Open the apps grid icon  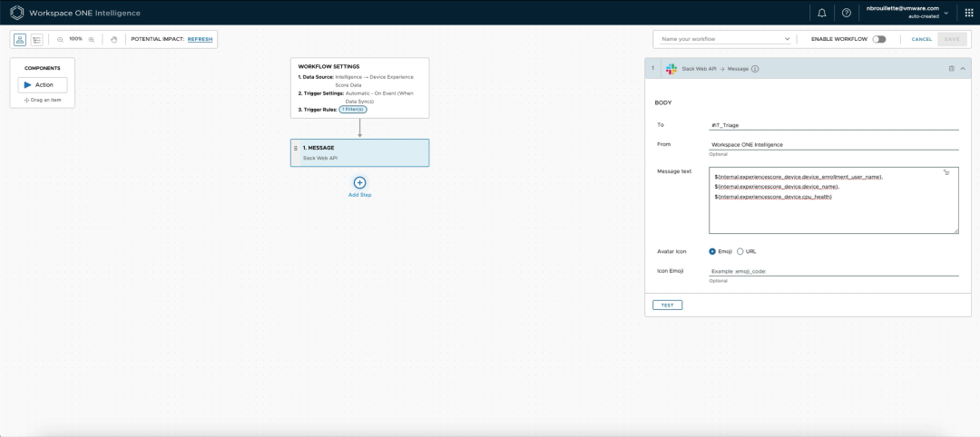tap(968, 13)
